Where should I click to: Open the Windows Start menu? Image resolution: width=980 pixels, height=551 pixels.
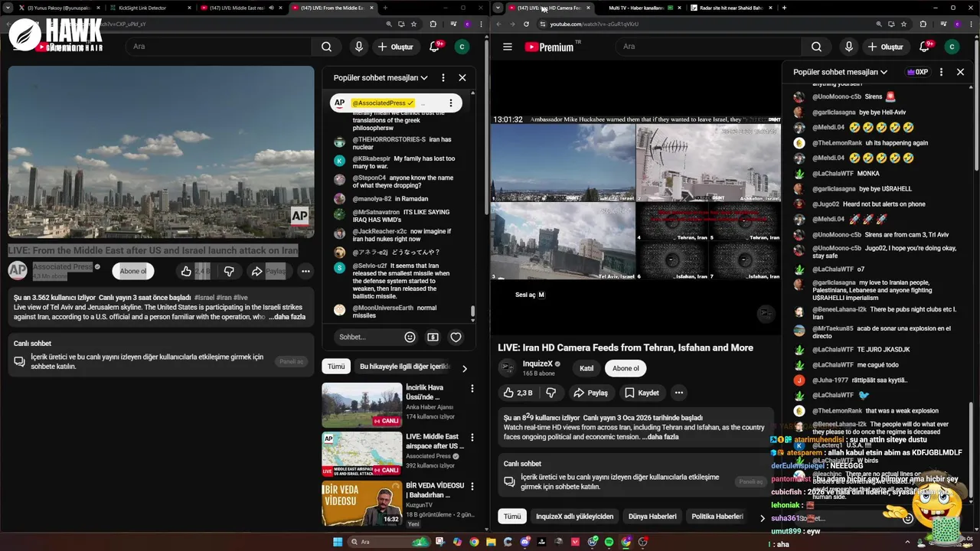click(338, 542)
